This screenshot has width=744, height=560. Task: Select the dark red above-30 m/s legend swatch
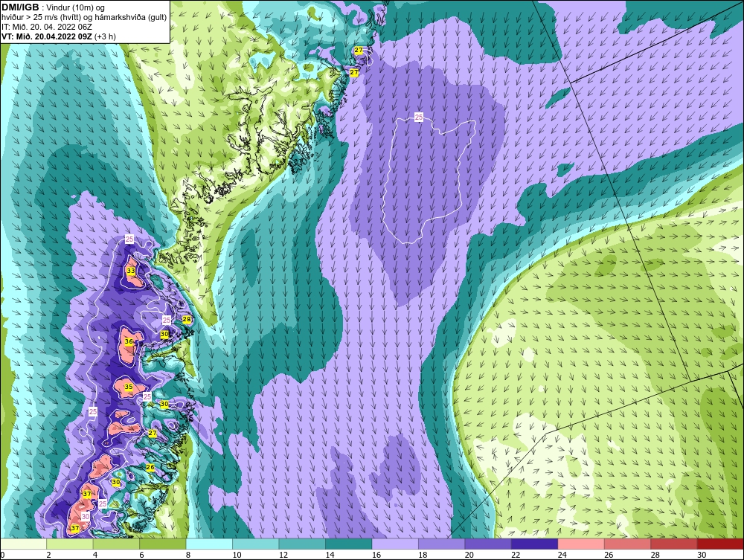point(721,544)
